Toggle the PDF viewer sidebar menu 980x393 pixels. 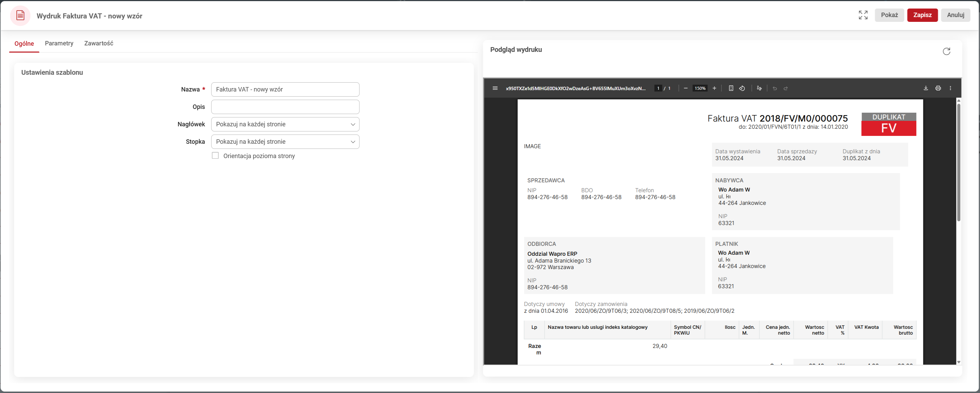pyautogui.click(x=495, y=88)
